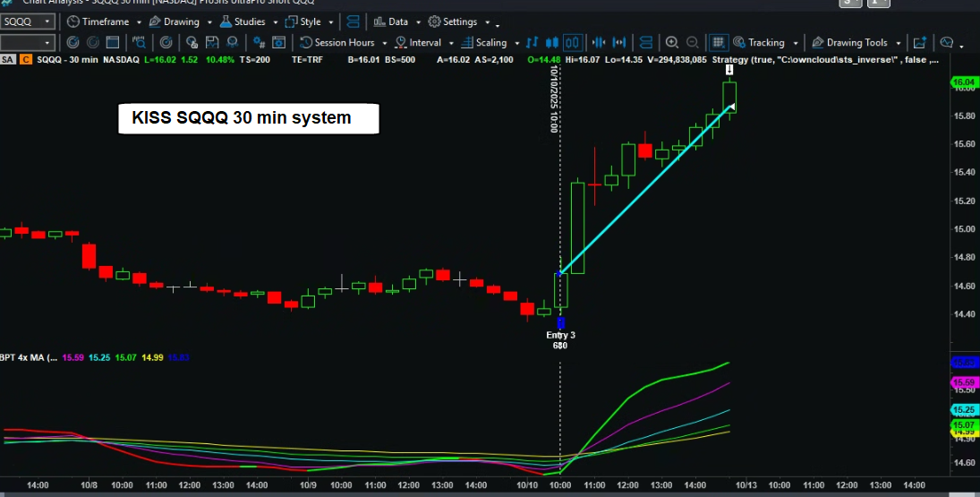Toggle the SA indicator in status line
Image resolution: width=980 pixels, height=497 pixels.
8,59
